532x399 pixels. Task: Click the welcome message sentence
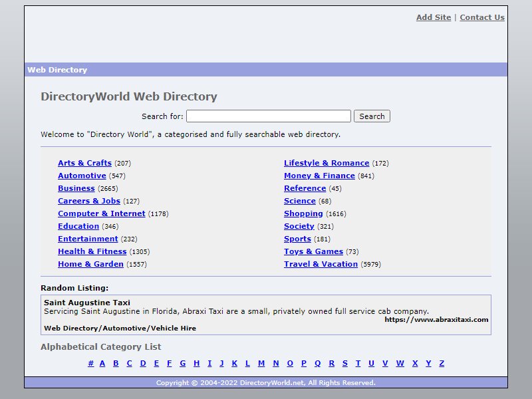tap(190, 134)
